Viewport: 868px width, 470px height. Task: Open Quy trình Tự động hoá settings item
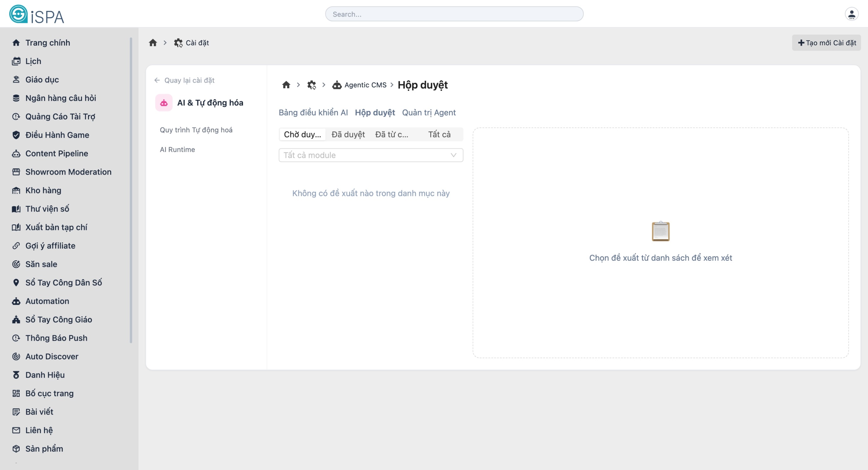[196, 130]
